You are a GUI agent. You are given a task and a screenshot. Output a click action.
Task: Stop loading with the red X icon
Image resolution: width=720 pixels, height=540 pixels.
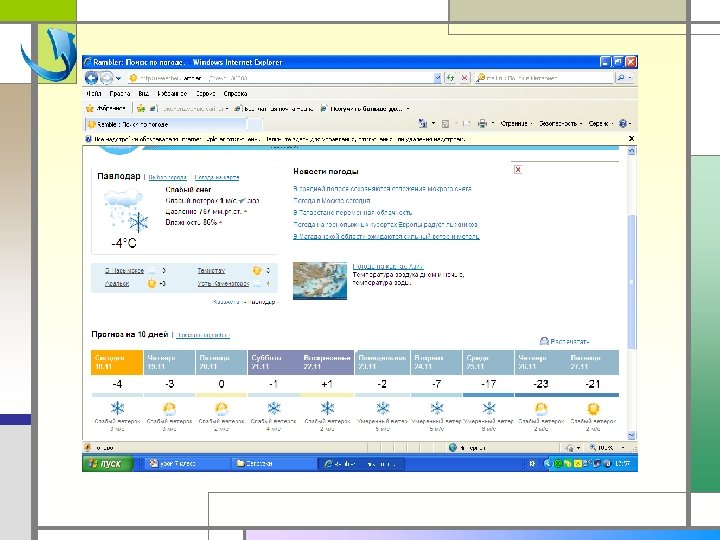[465, 78]
